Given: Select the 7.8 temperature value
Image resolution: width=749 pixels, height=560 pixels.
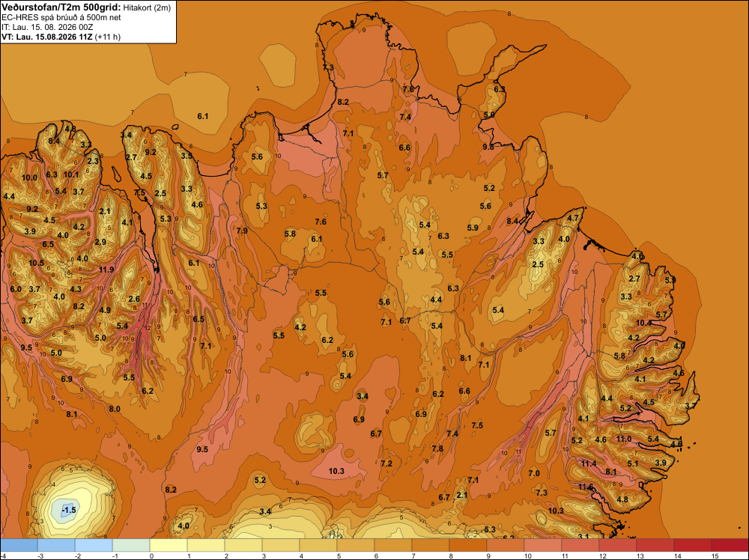Looking at the screenshot, I should point(437,448).
